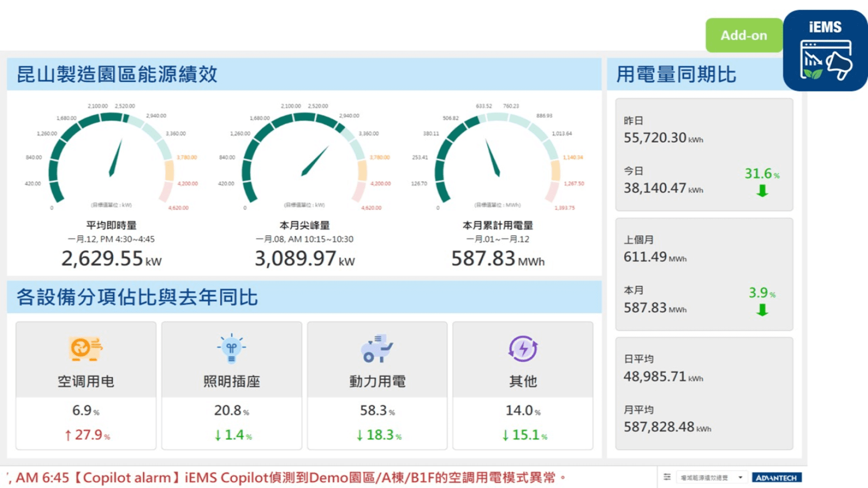Click the 一月.01~一月.12 date range

click(x=498, y=239)
